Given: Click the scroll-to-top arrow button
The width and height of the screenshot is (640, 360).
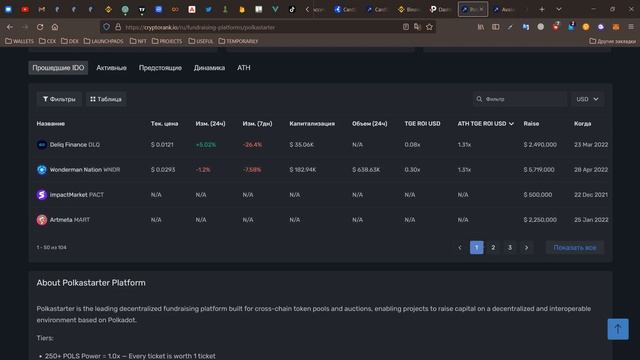Looking at the screenshot, I should (618, 329).
